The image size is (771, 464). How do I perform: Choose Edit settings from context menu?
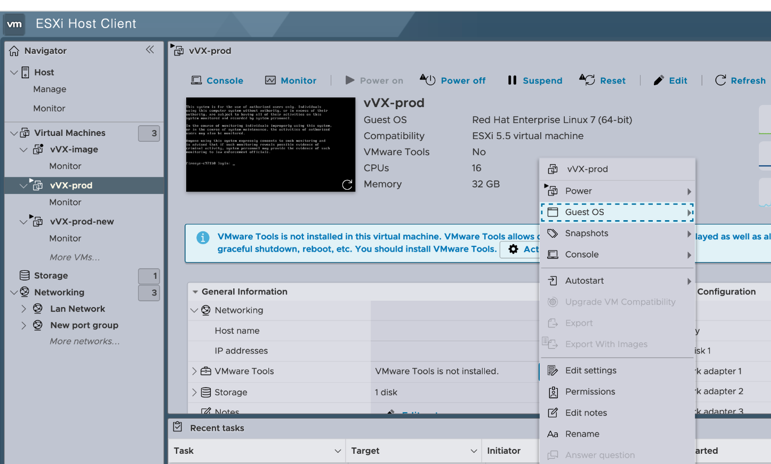point(618,371)
